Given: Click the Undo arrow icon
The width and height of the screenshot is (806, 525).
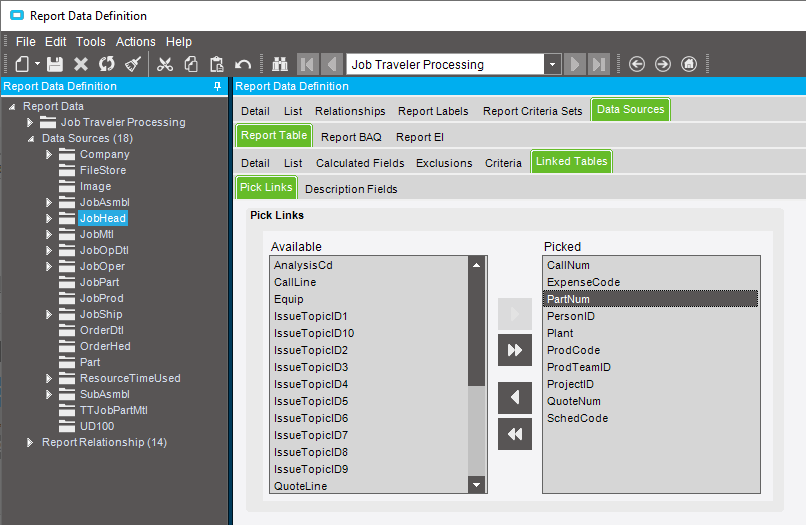Looking at the screenshot, I should [x=243, y=64].
